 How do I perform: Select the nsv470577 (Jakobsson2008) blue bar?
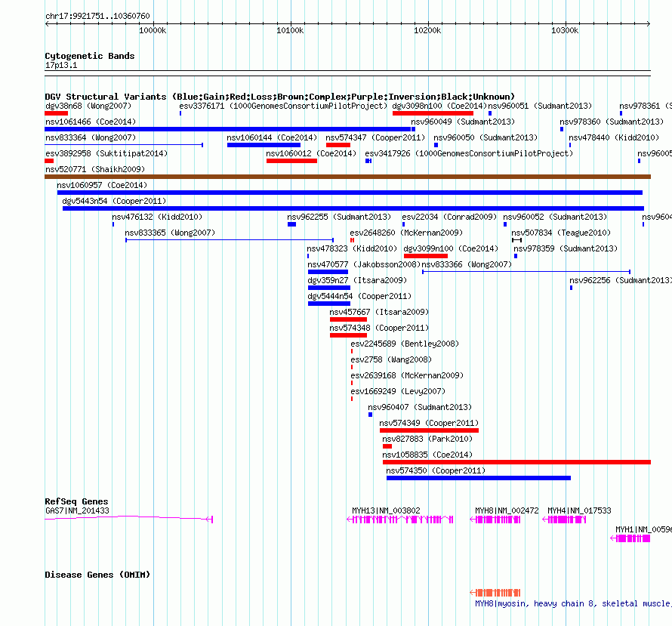pos(328,272)
